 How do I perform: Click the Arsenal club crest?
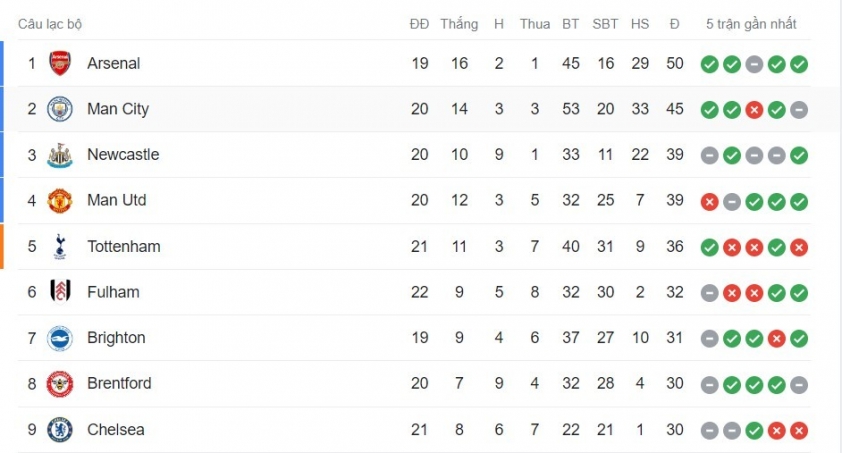click(60, 63)
